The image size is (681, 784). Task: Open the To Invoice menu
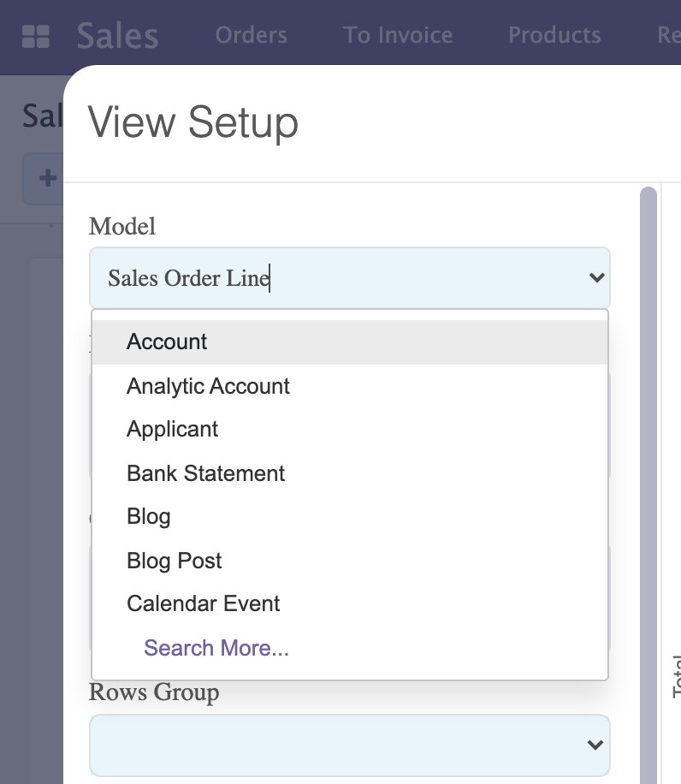(x=398, y=35)
